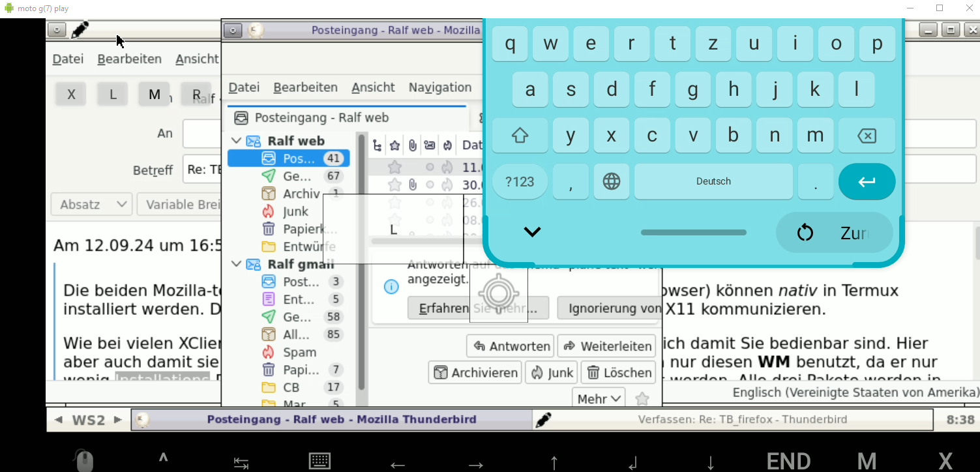Switch to next workspace with the WS2 right arrow

[x=117, y=420]
